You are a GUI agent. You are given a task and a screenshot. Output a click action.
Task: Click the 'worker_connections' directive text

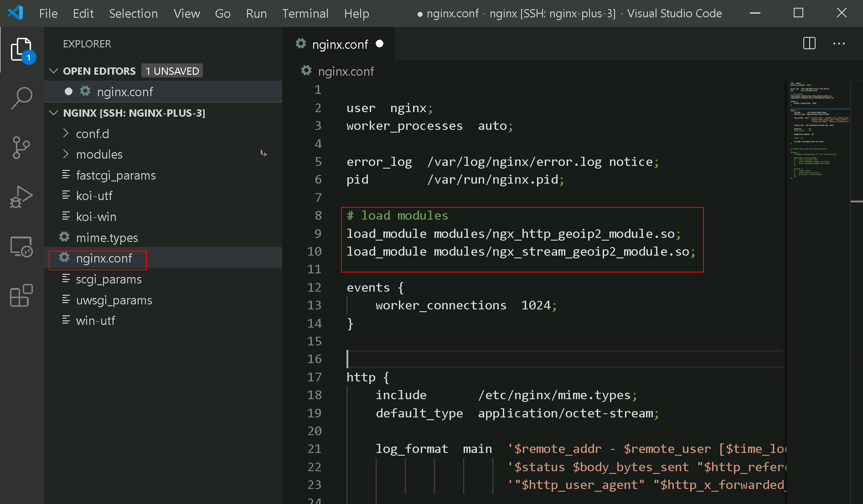441,305
